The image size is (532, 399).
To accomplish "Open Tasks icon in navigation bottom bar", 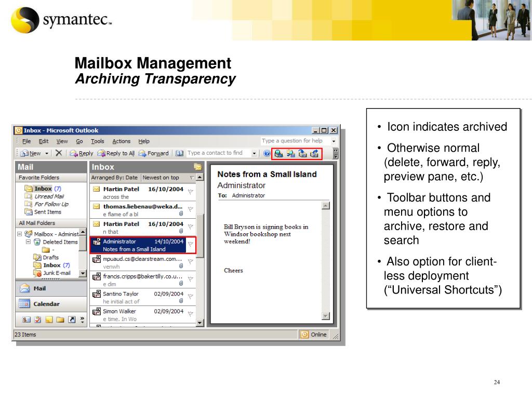I will pos(37,320).
